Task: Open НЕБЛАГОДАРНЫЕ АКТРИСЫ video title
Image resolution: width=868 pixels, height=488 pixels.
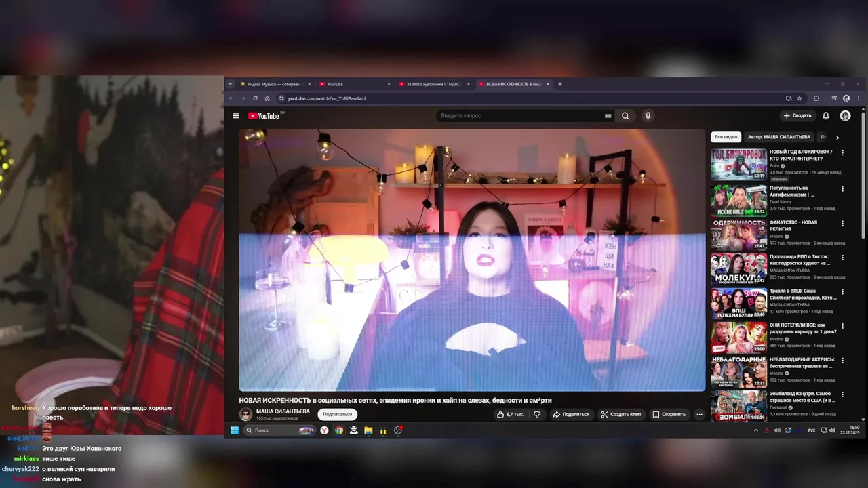Action: pyautogui.click(x=802, y=363)
